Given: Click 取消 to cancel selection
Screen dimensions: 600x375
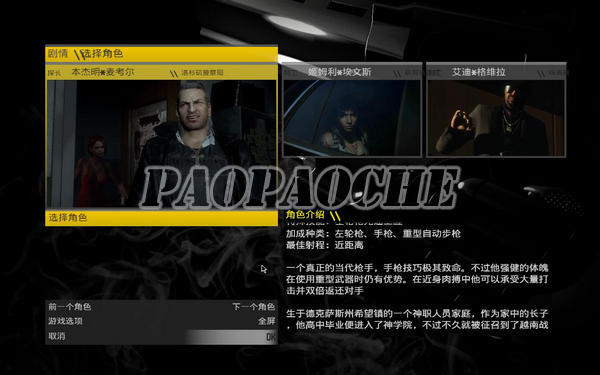Looking at the screenshot, I should point(57,336).
